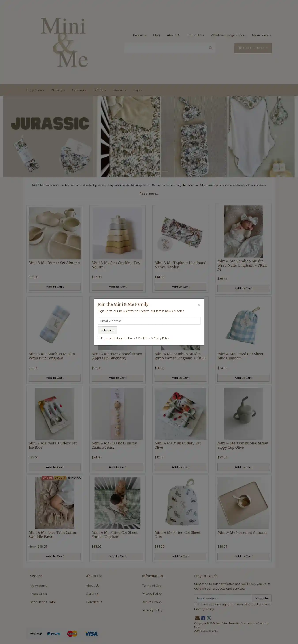Click the Visa payment logo
This screenshot has height=644, width=298.
click(x=91, y=633)
